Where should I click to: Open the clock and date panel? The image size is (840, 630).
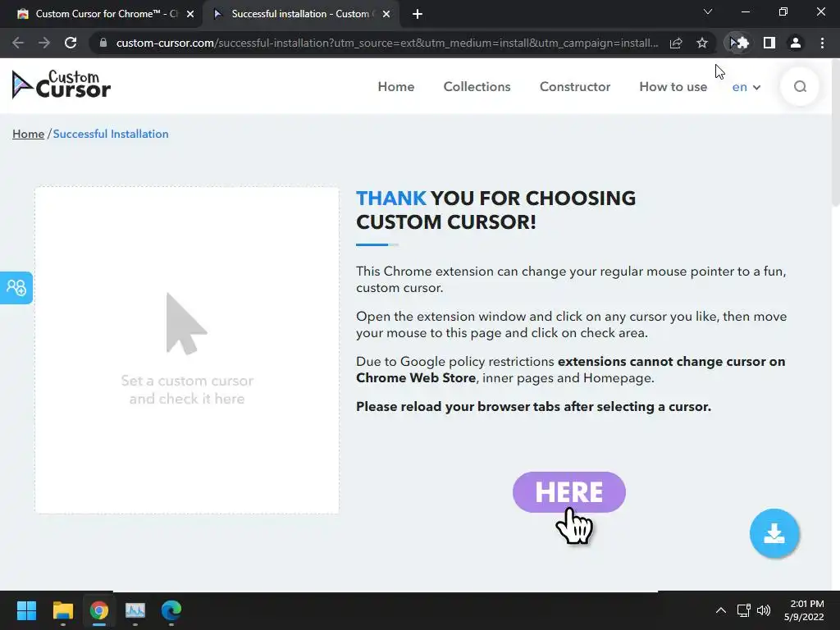coord(804,610)
